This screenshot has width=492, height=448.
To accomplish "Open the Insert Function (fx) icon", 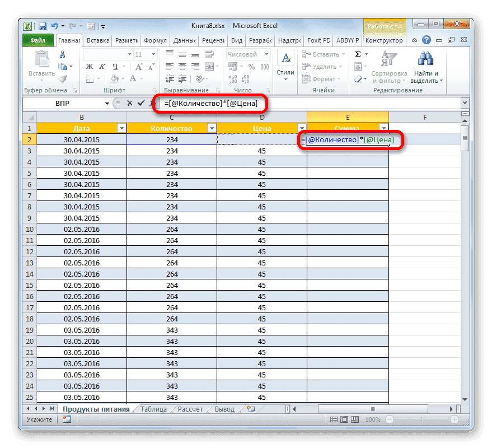I will point(152,102).
